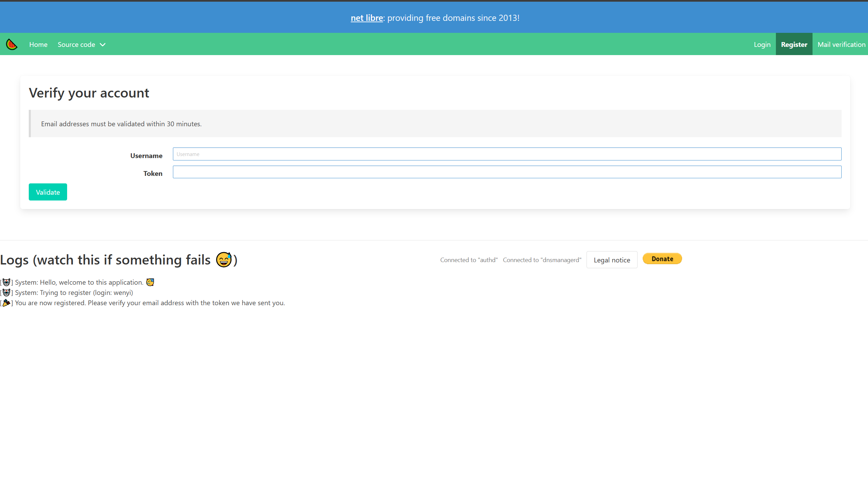Open the Login page
The width and height of the screenshot is (868, 479).
click(762, 44)
